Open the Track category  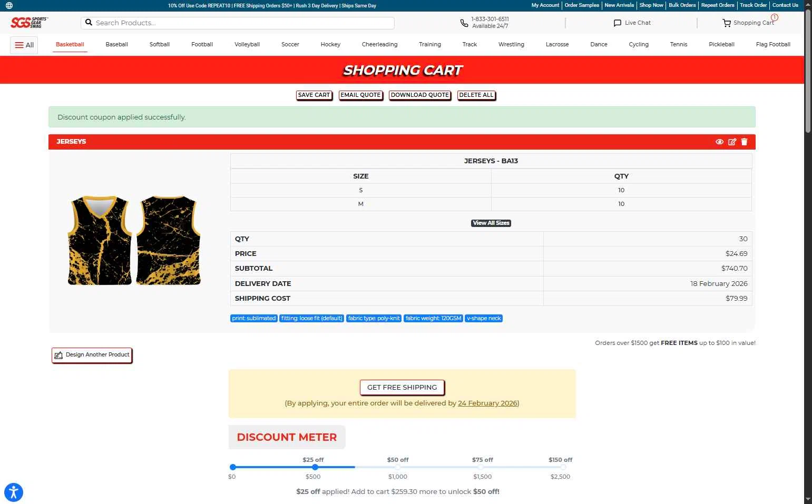coord(469,44)
